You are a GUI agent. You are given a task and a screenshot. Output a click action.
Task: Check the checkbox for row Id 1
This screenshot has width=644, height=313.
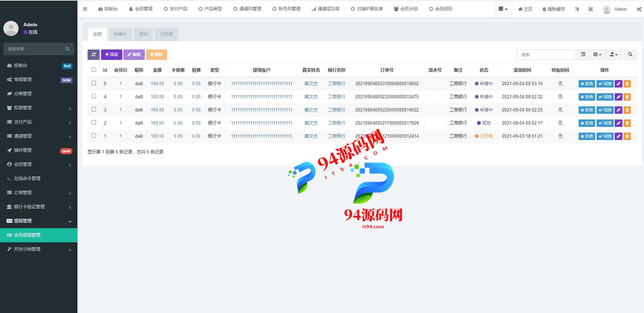(x=94, y=136)
